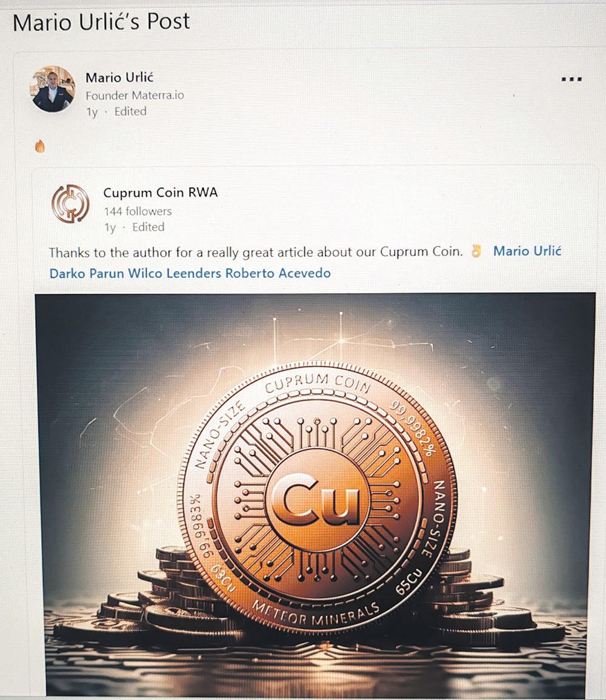Viewport: 606px width, 700px height.
Task: Open the Cuprum Coin RWA page name
Action: (x=161, y=193)
